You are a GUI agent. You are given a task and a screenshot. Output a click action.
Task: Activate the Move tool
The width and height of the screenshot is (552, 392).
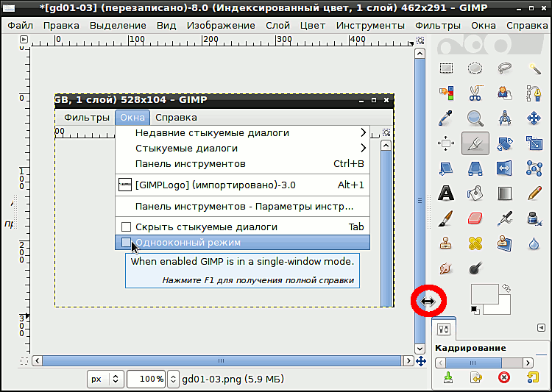(534, 118)
